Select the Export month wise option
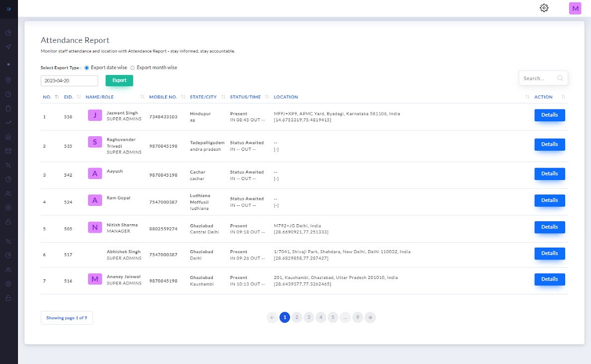 point(133,68)
